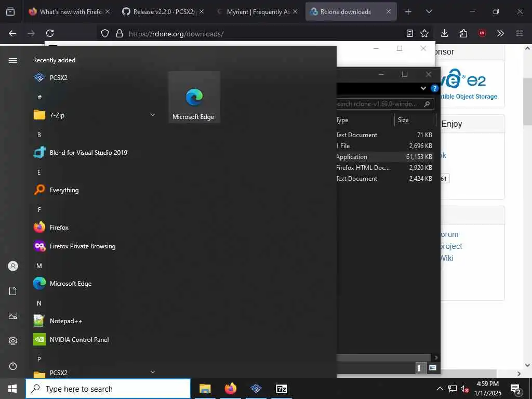Open the taskbar clock and date
This screenshot has height=399, width=532.
(487, 389)
